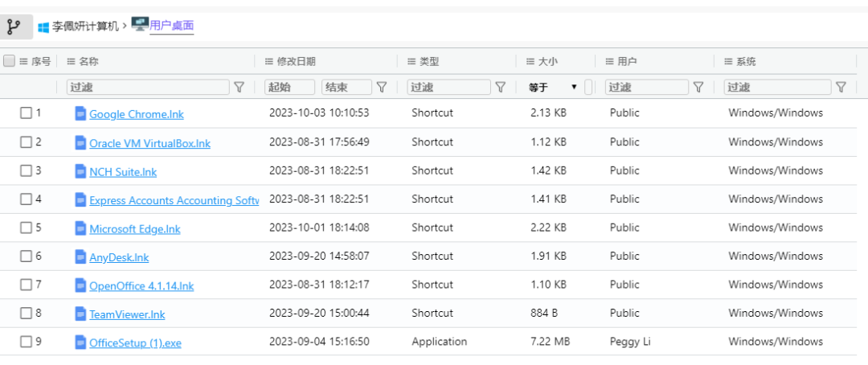This screenshot has width=868, height=365.
Task: Focus the 用户 filter input field
Action: (646, 87)
